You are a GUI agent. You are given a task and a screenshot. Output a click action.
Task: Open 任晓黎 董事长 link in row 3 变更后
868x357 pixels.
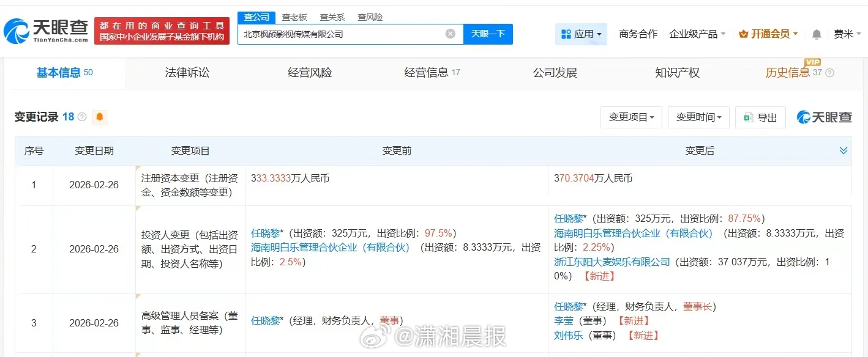[x=569, y=306]
